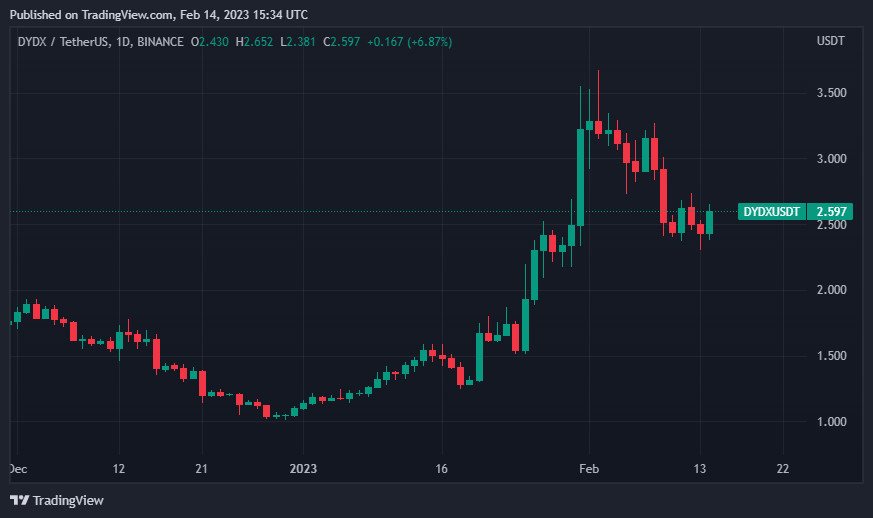Screen dimensions: 873x518
Task: Click the '22' date axis label
Action: [x=783, y=469]
